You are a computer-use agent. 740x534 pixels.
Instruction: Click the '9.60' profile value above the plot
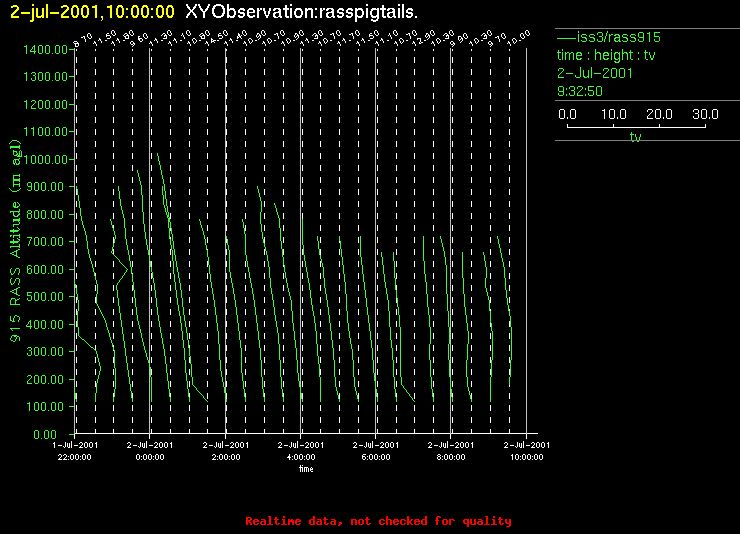[x=139, y=40]
